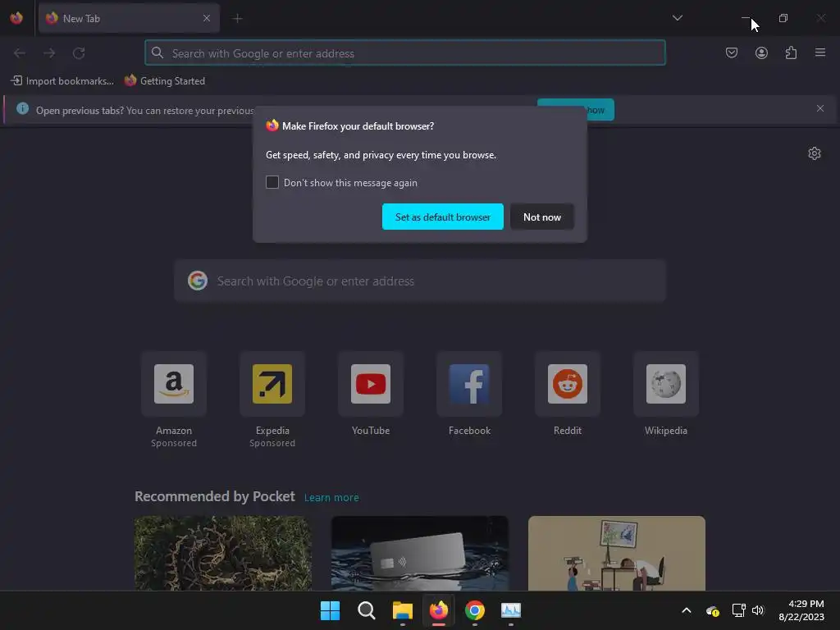Open the Save to Pocket icon
840x630 pixels.
click(x=732, y=53)
